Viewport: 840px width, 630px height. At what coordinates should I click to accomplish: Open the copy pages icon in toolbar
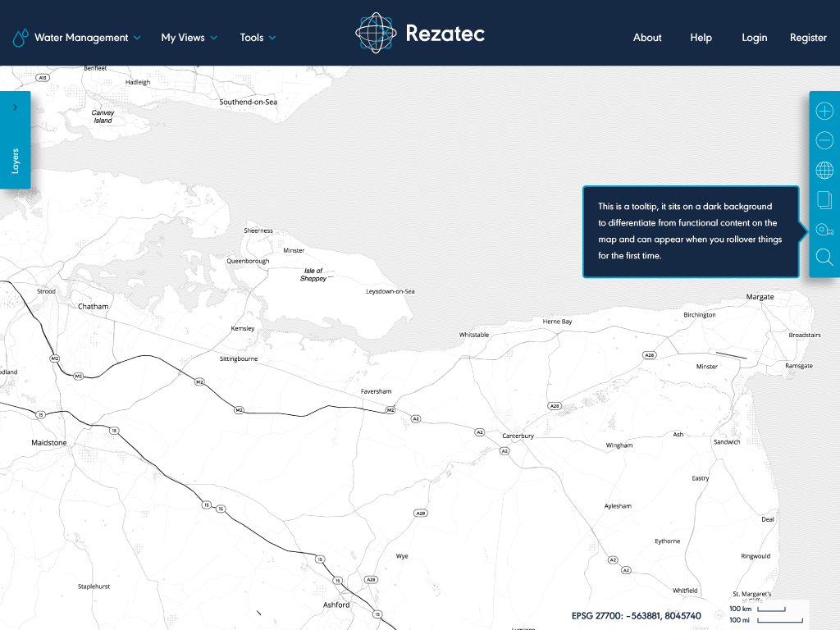[824, 200]
